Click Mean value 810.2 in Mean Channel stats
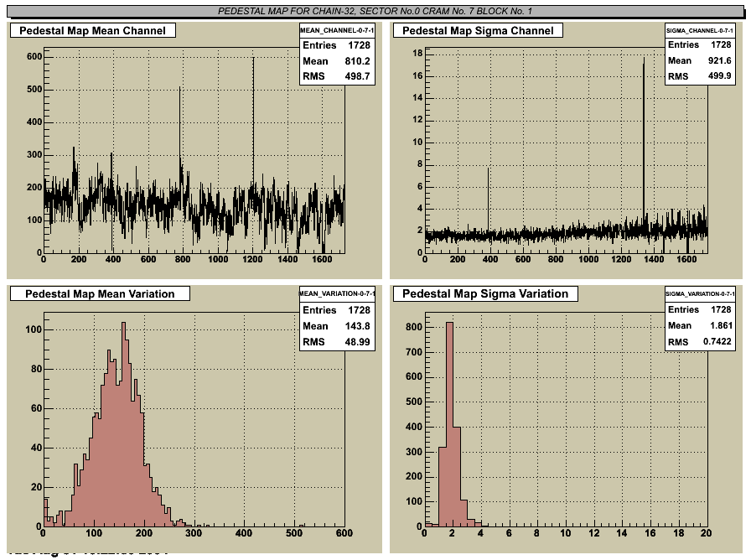The image size is (751, 560). pyautogui.click(x=357, y=61)
